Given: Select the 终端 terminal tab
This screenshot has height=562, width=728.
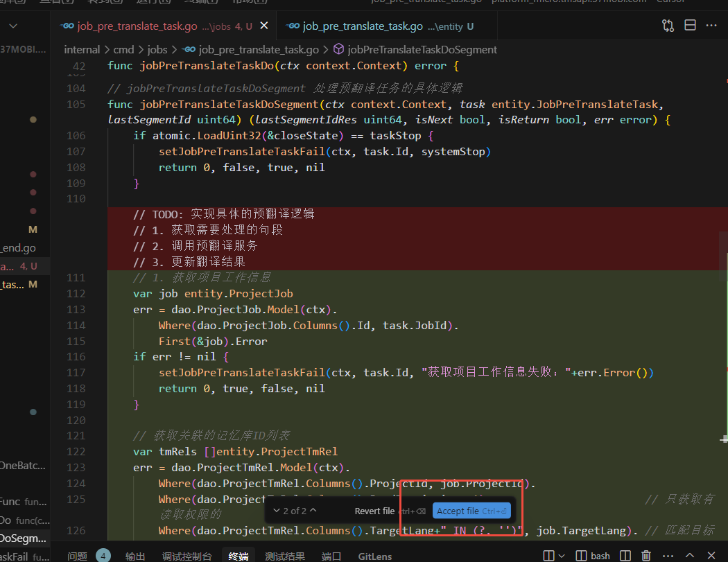Looking at the screenshot, I should (239, 556).
